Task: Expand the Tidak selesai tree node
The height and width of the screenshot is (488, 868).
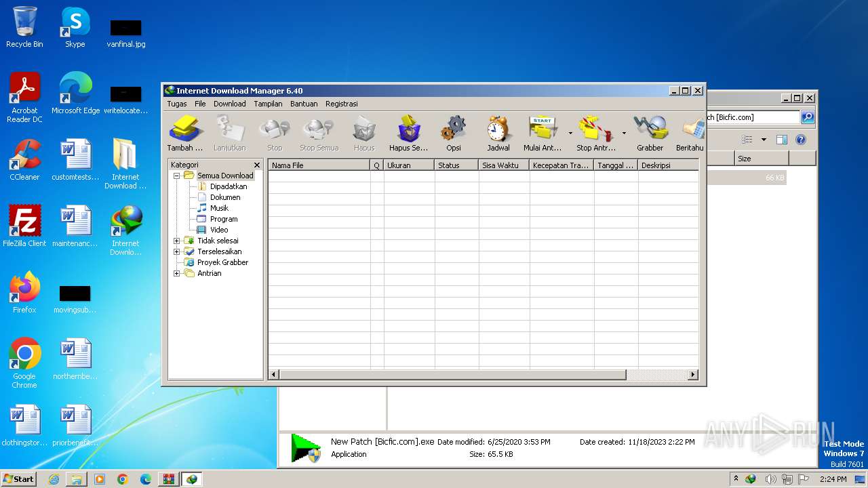Action: coord(177,241)
